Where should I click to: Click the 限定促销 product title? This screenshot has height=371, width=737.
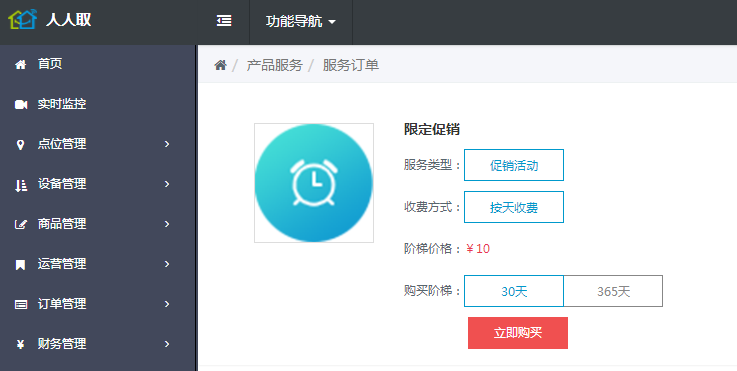431,129
